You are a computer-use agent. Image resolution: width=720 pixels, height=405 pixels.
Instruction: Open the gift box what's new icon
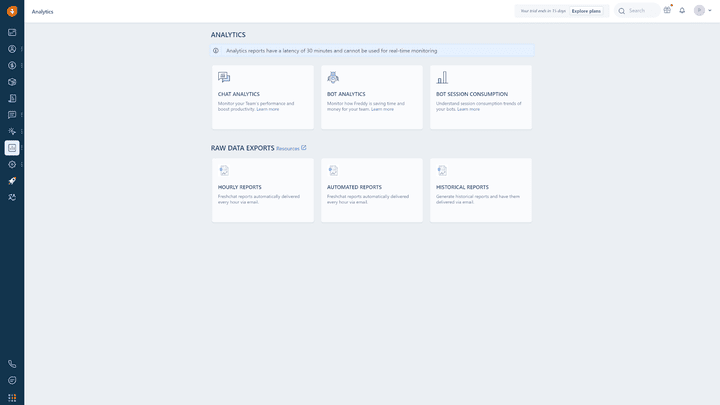[667, 10]
